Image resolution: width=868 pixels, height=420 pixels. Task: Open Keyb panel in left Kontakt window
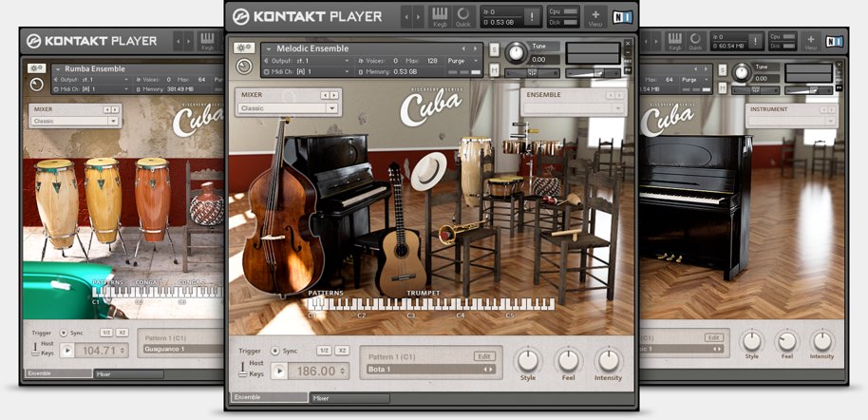point(207,41)
